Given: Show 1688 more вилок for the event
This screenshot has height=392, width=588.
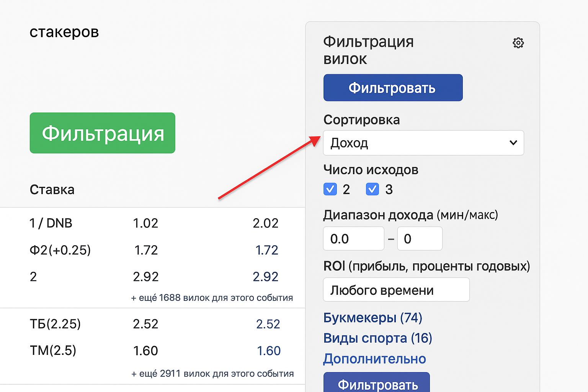Looking at the screenshot, I should 212,297.
